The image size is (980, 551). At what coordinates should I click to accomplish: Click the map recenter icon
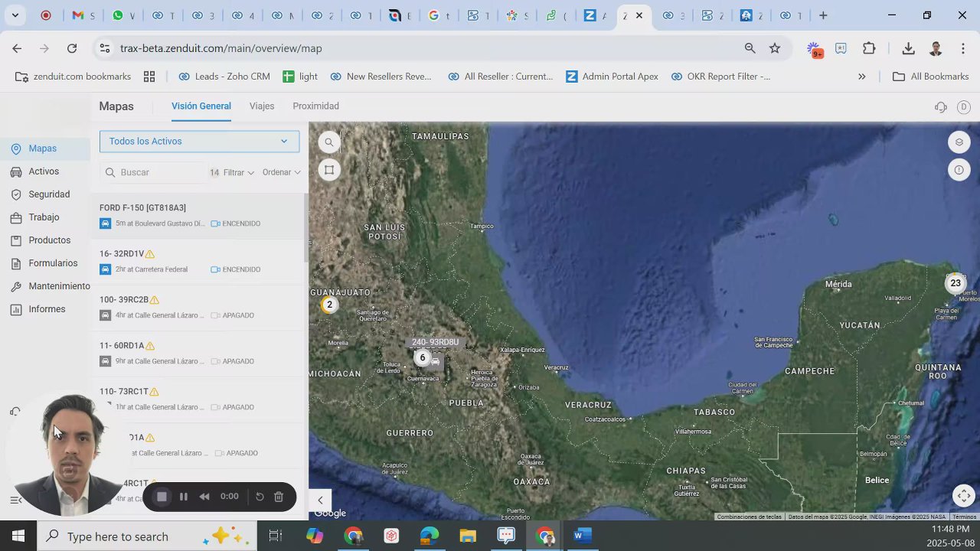[x=964, y=496]
